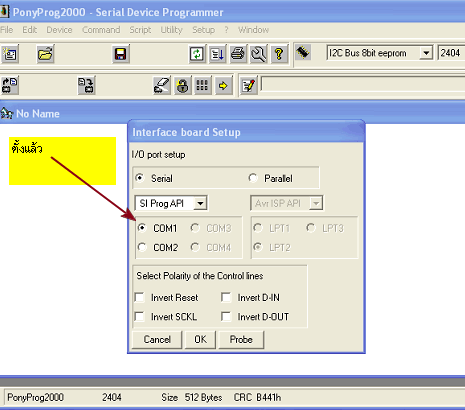Open device file with folder icon

(45, 54)
